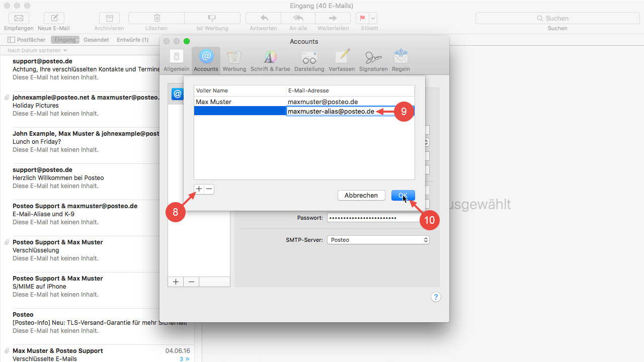Click the help question mark button
The width and height of the screenshot is (644, 362).
point(436,297)
